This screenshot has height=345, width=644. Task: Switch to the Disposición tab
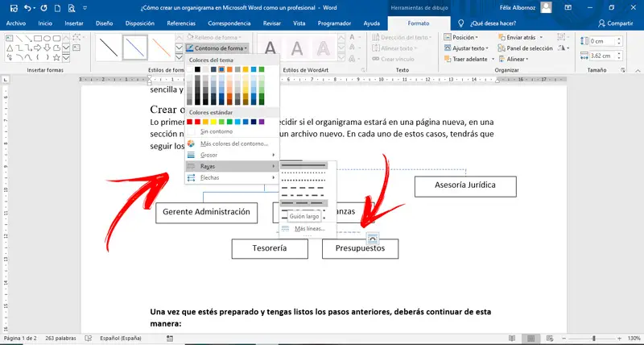139,23
